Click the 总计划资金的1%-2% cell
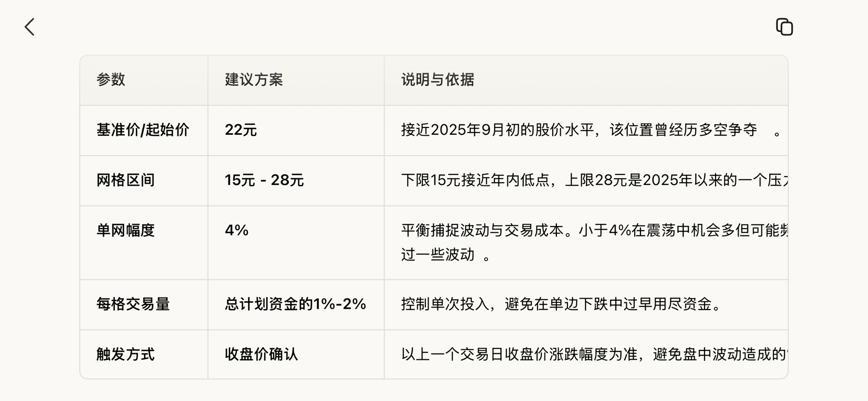 295,304
